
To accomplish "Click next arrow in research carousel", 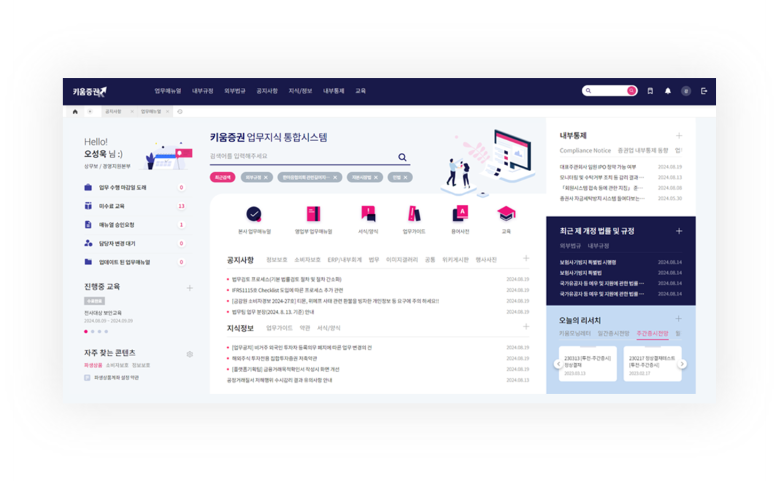I will [682, 364].
